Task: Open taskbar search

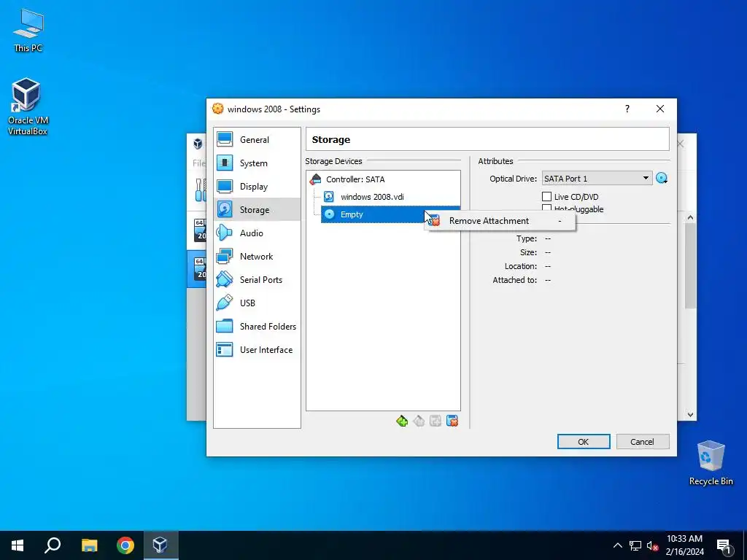Action: click(x=53, y=545)
